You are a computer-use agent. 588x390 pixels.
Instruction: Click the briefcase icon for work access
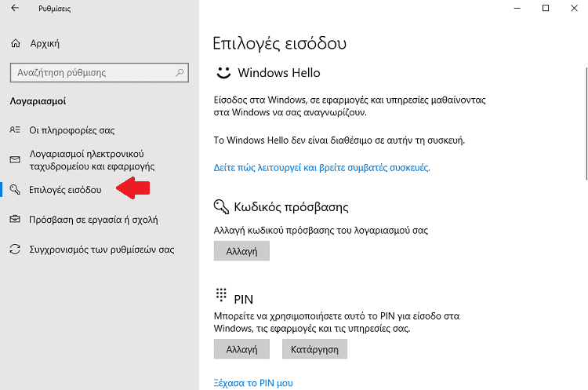(x=15, y=220)
